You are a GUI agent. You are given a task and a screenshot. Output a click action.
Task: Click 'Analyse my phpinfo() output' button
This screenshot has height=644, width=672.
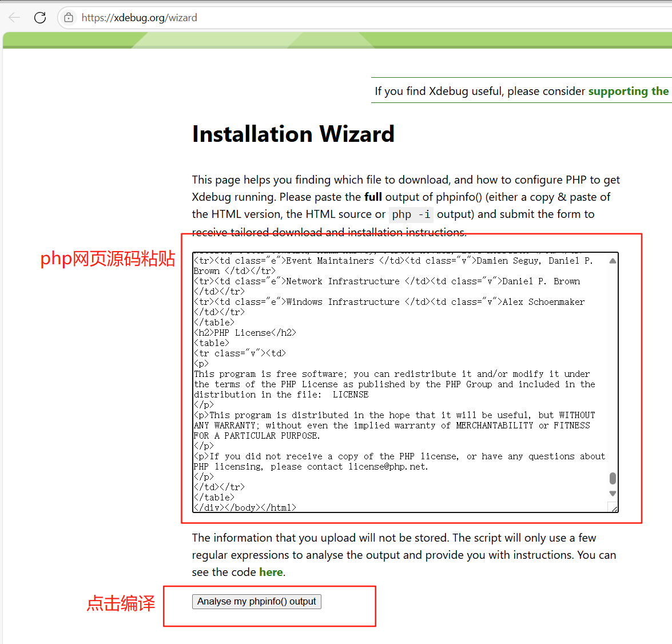(257, 601)
